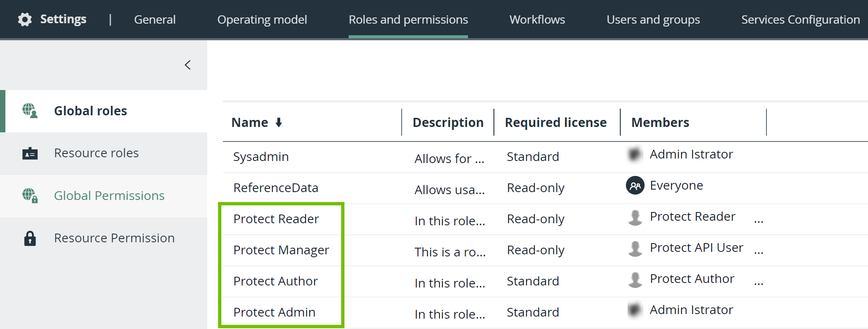The width and height of the screenshot is (868, 329).
Task: Click the Resource Permission padlock icon
Action: (x=30, y=239)
